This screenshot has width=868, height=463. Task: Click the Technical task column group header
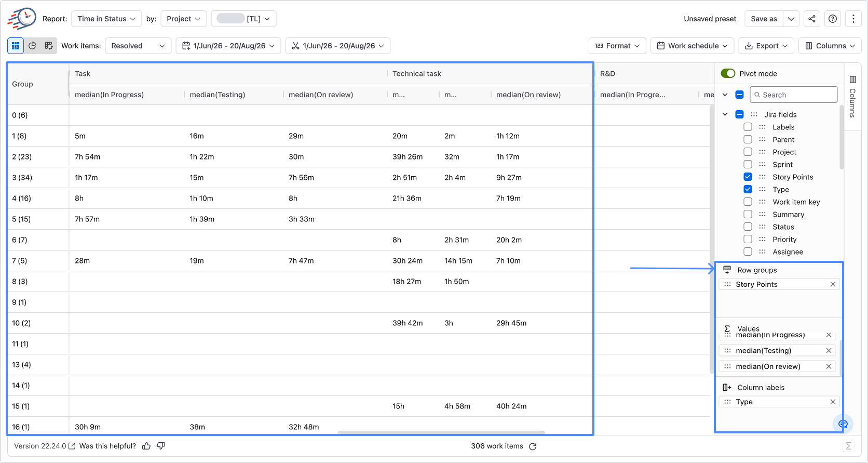(416, 74)
